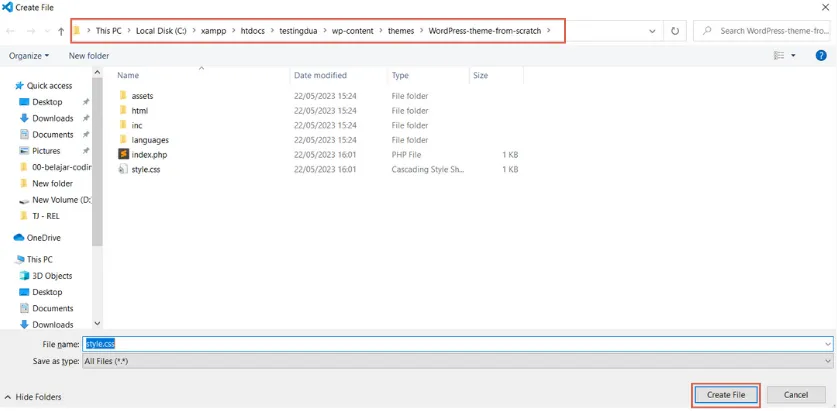
Task: Click the Up one level arrow icon
Action: (x=61, y=31)
